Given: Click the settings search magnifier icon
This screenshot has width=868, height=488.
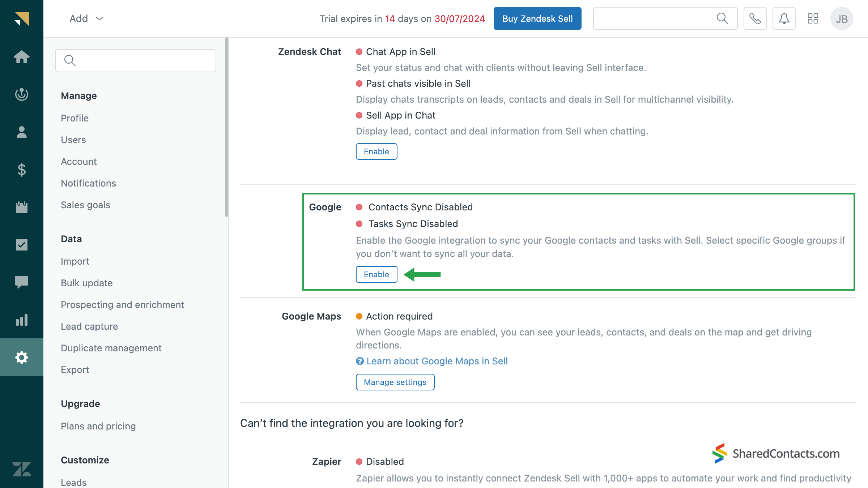Looking at the screenshot, I should [x=70, y=60].
